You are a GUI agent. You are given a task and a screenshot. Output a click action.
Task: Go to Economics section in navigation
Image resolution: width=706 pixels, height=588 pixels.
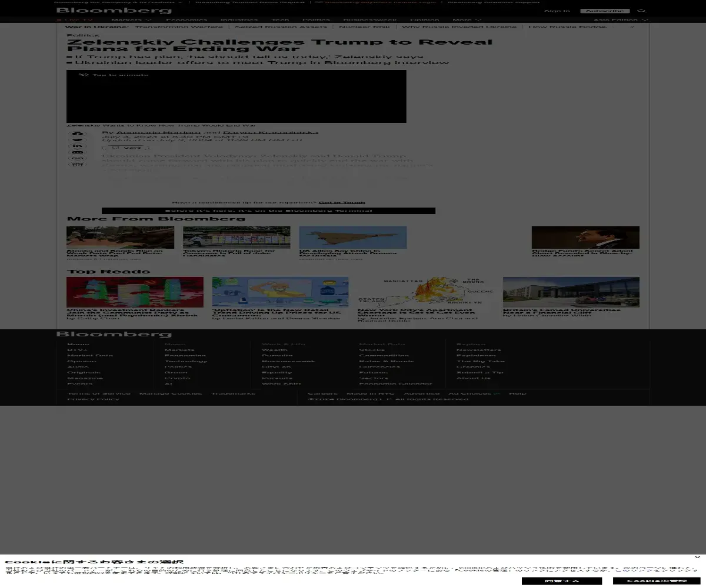(187, 19)
